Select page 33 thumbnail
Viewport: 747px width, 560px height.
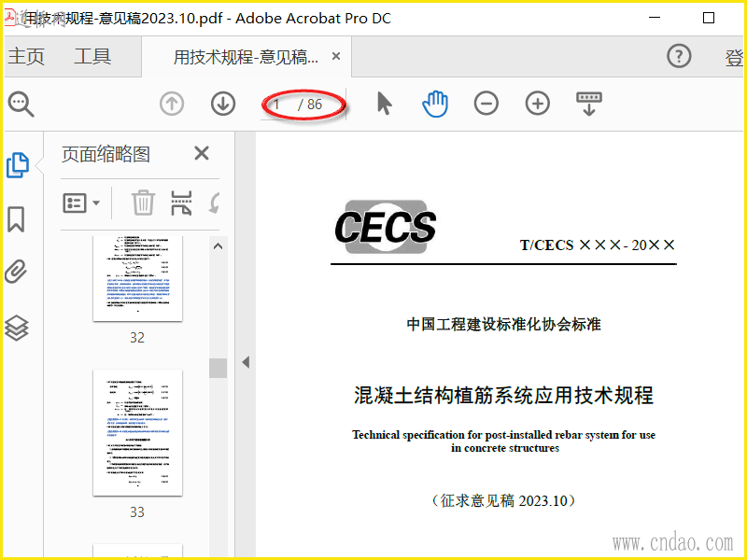tap(137, 432)
